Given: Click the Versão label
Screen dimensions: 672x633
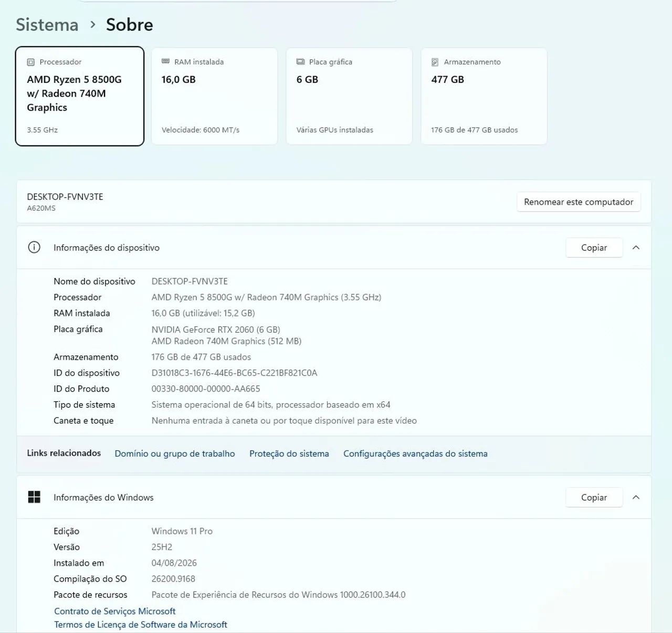Looking at the screenshot, I should 67,547.
